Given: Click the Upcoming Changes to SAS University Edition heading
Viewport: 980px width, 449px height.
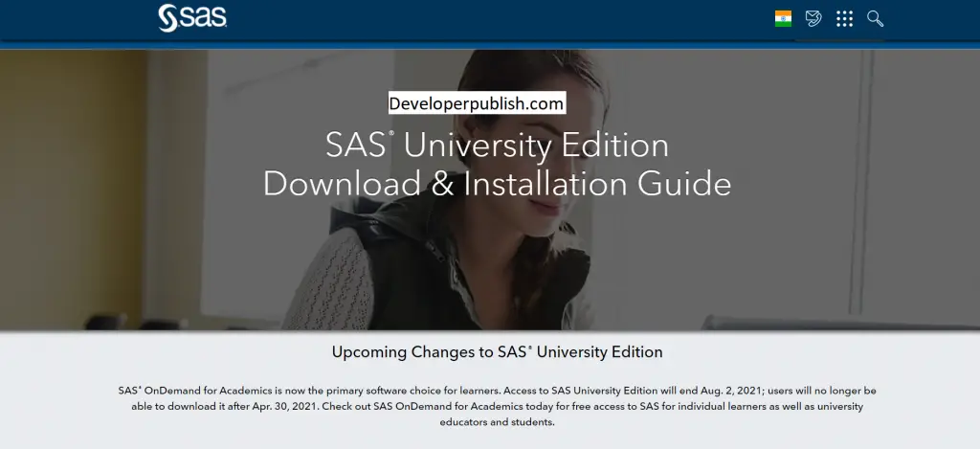Looking at the screenshot, I should click(x=497, y=352).
